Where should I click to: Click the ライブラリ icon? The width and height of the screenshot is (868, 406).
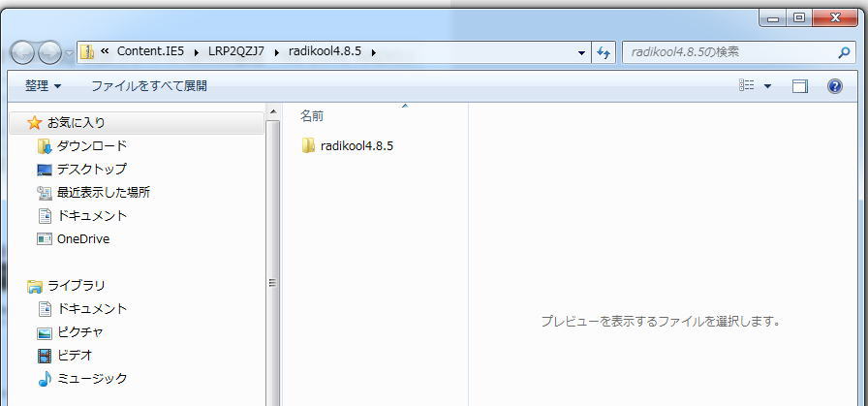(34, 287)
